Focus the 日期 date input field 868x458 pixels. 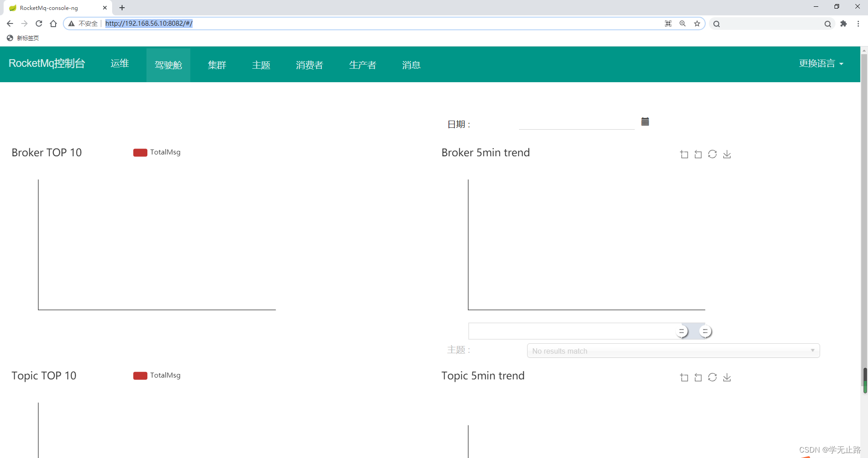point(577,122)
